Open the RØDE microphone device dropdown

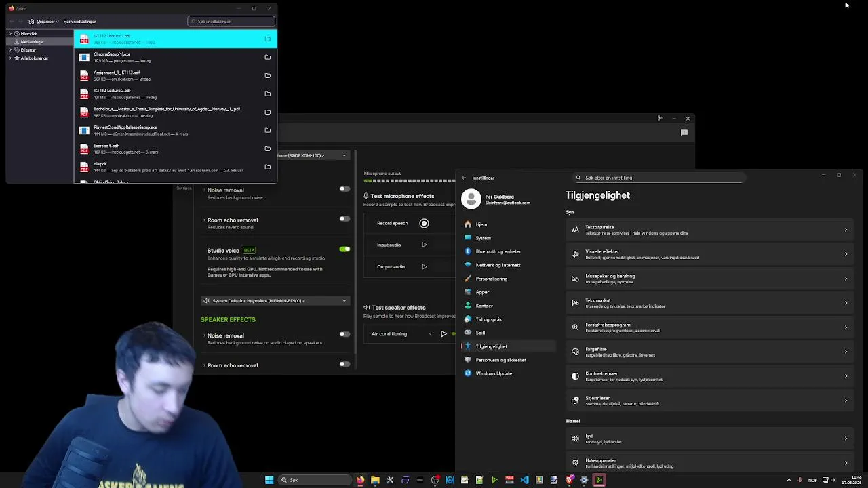[x=314, y=155]
